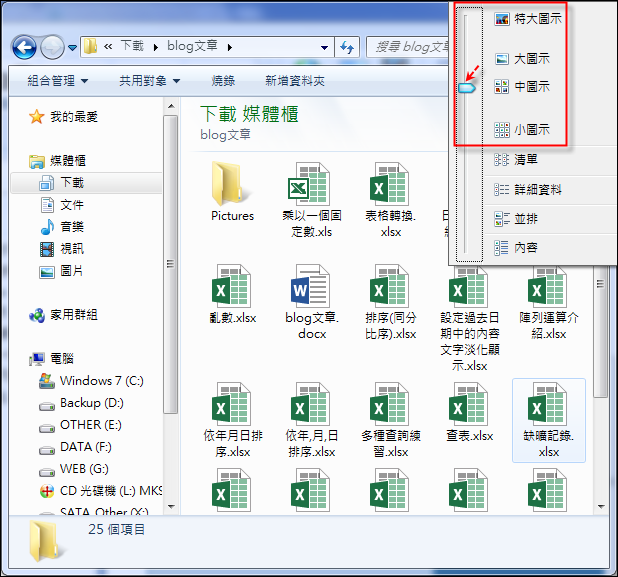Select 依年月日排序.xlsx file icon

coord(232,404)
